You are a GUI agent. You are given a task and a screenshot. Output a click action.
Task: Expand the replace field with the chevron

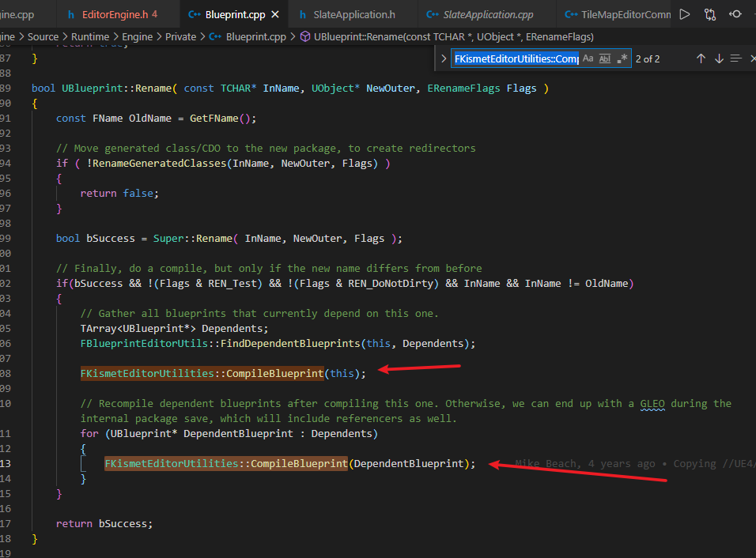click(x=444, y=58)
